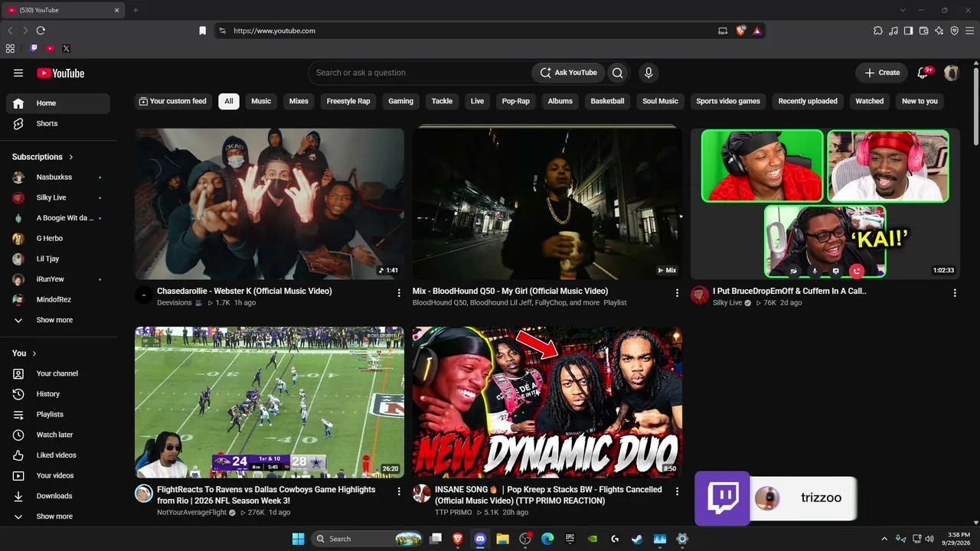Image resolution: width=980 pixels, height=551 pixels.
Task: Open Your custom feed button
Action: coord(172,101)
